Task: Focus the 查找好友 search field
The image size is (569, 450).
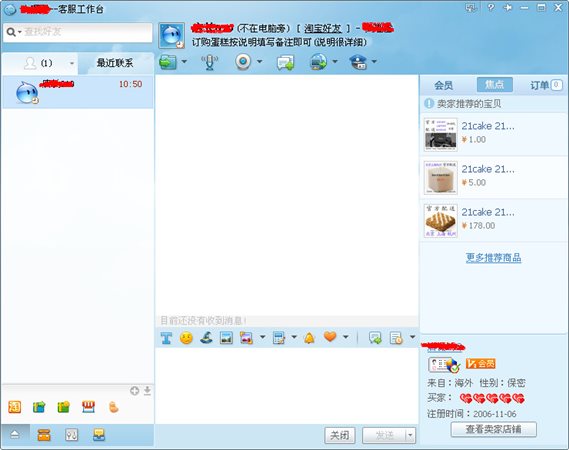Action: (x=87, y=32)
